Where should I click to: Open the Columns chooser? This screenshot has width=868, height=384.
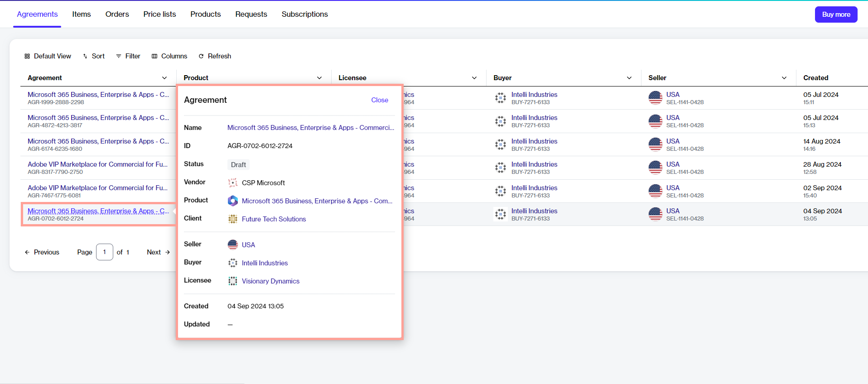pos(169,56)
